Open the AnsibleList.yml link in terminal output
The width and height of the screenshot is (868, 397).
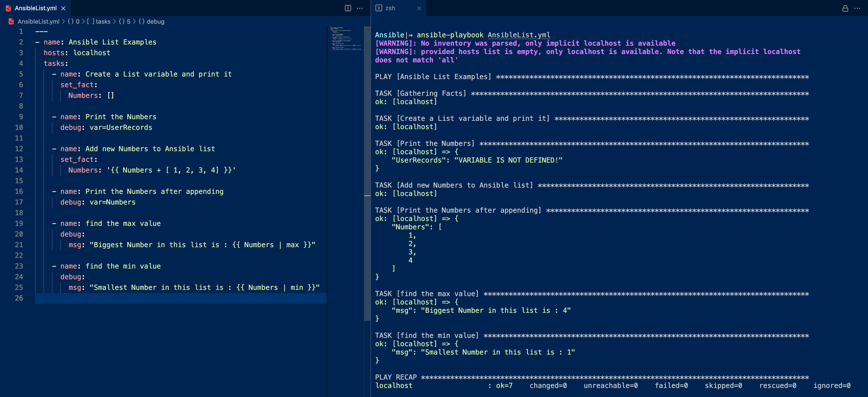pyautogui.click(x=519, y=35)
